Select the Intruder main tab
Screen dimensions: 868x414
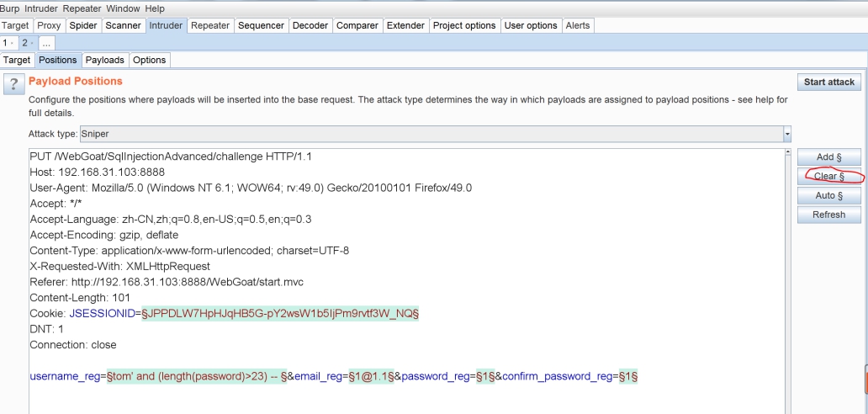pos(166,25)
